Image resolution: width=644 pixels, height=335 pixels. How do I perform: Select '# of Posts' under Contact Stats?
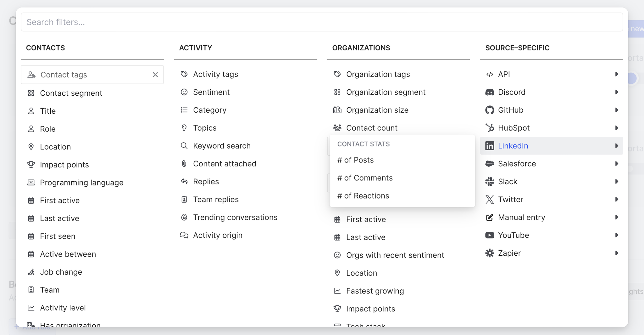[x=355, y=160]
